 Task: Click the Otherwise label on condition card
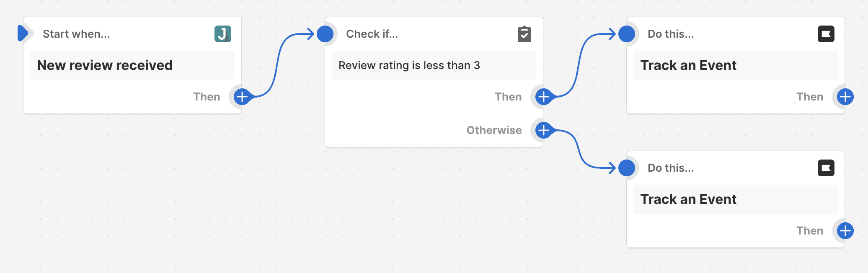click(494, 130)
